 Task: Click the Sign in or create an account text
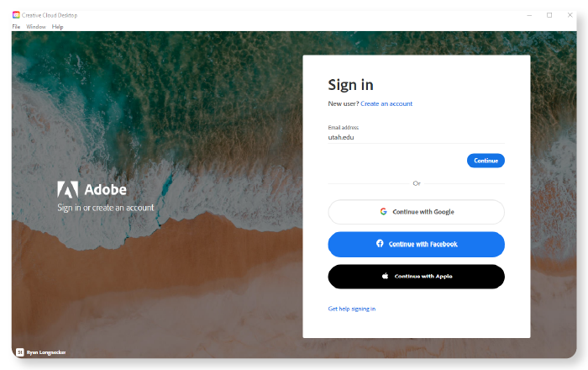point(106,208)
